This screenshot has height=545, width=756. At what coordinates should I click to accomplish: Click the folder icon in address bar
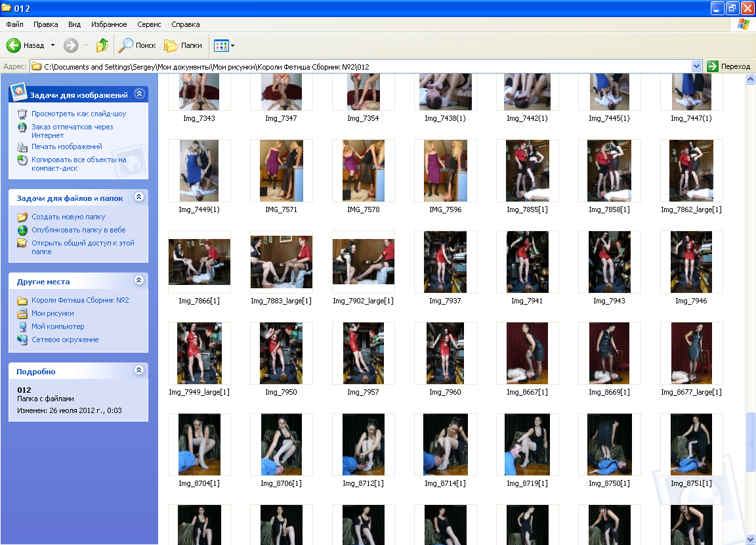37,66
